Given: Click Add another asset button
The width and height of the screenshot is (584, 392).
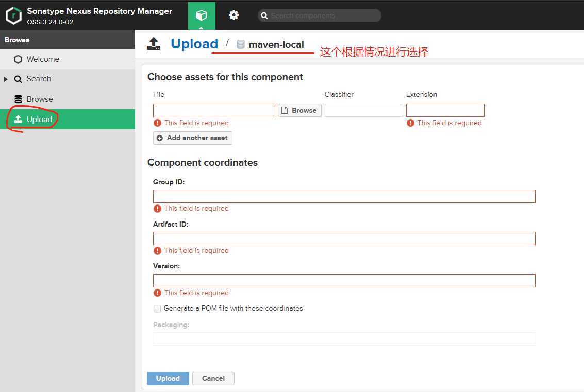Looking at the screenshot, I should click(x=193, y=138).
